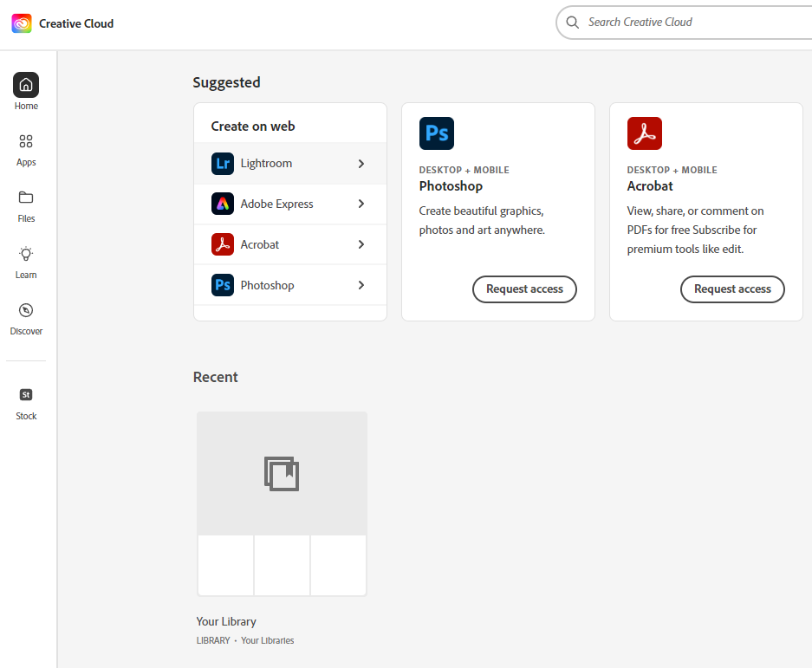
Task: Open the Stock icon in sidebar
Action: (x=26, y=395)
